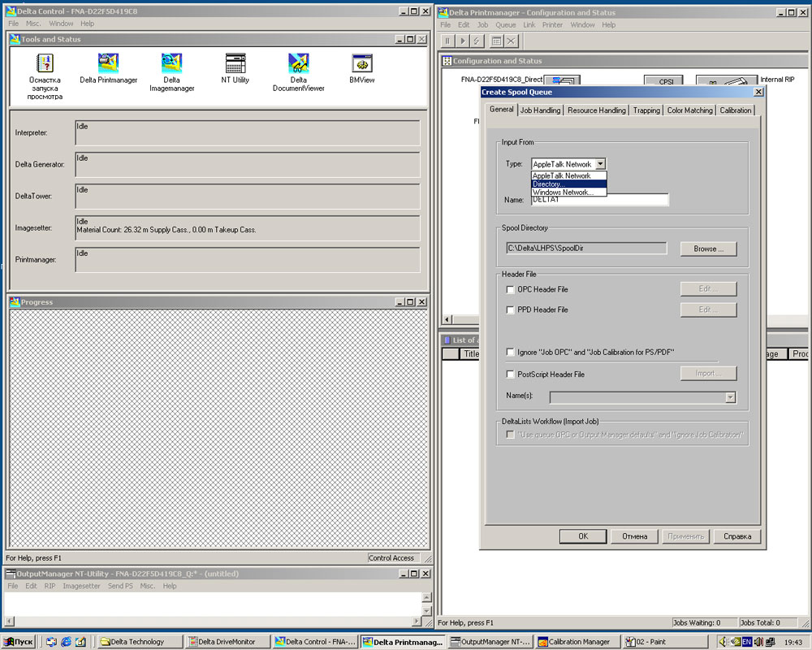The height and width of the screenshot is (650, 812).
Task: Click the pause button in Printmanager toolbar
Action: (x=447, y=41)
